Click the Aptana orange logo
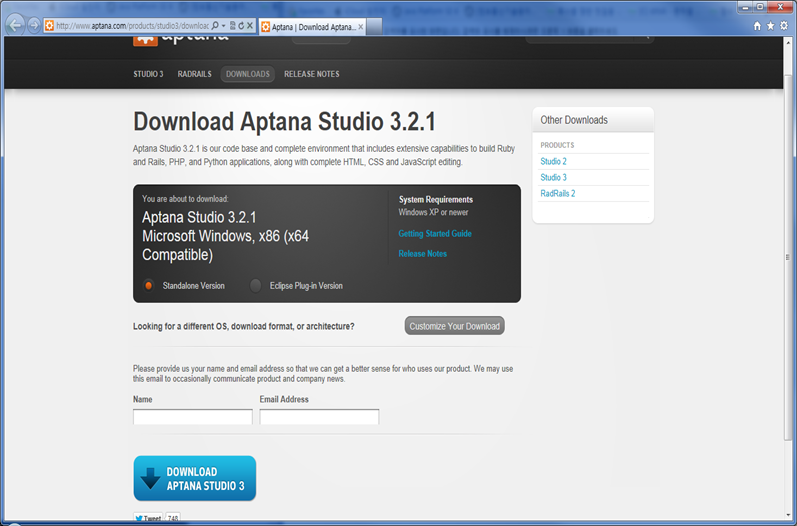The image size is (797, 526). tap(145, 40)
